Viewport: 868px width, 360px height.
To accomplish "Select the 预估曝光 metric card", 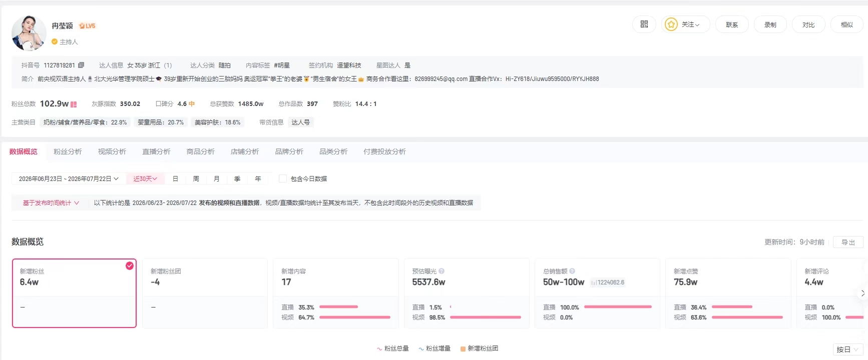I will (x=467, y=293).
